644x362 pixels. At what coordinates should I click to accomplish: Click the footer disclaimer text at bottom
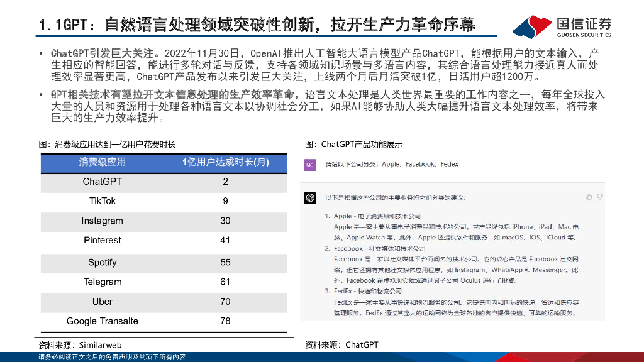112,357
